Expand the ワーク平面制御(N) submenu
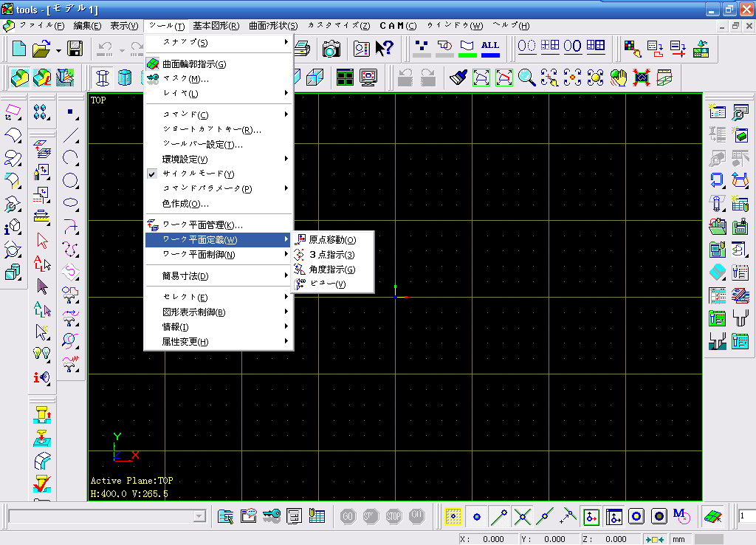The width and height of the screenshot is (756, 545). 219,255
